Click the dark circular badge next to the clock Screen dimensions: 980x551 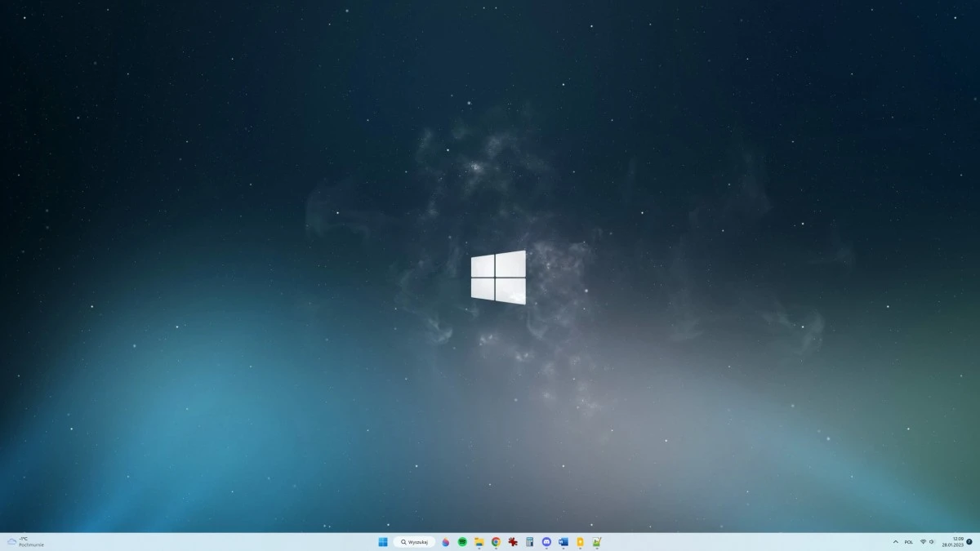[x=970, y=541]
